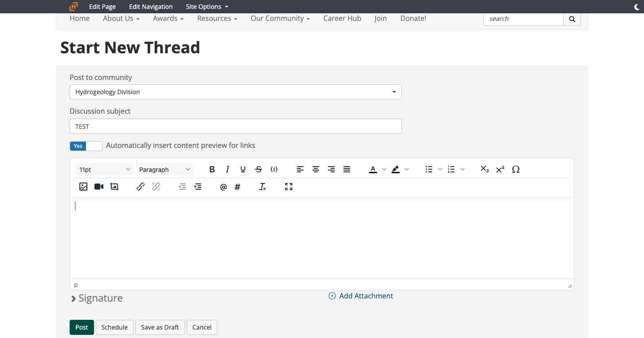Save the thread as a draft
644x338 pixels.
pos(160,327)
